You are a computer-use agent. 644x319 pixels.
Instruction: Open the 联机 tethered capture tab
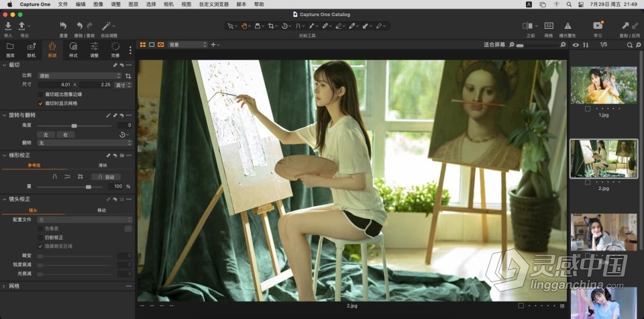coord(32,50)
